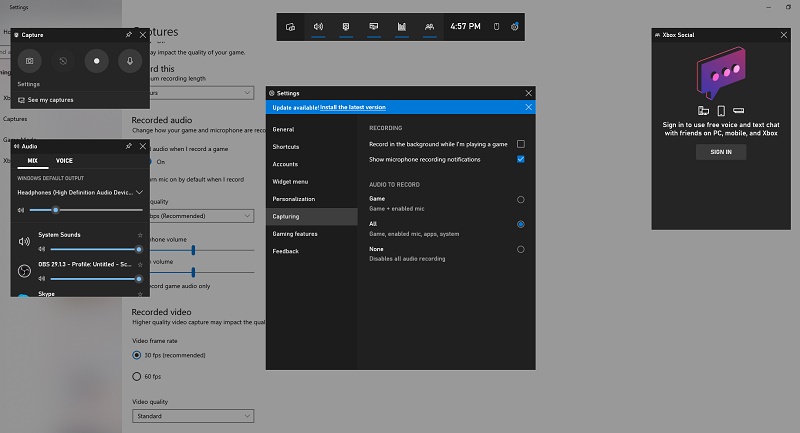Image resolution: width=800 pixels, height=433 pixels.
Task: Open Personalization settings section
Action: [312, 199]
